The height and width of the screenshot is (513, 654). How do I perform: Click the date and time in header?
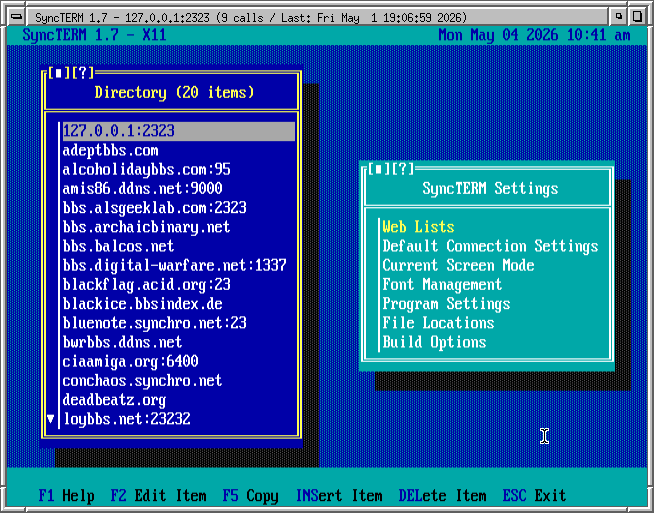pyautogui.click(x=534, y=35)
